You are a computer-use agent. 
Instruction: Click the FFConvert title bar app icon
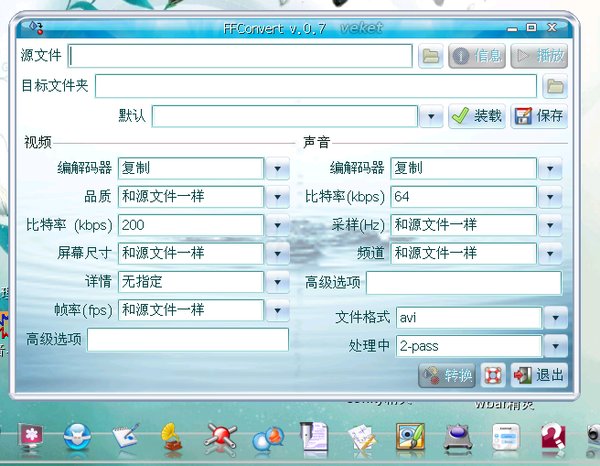click(x=37, y=28)
